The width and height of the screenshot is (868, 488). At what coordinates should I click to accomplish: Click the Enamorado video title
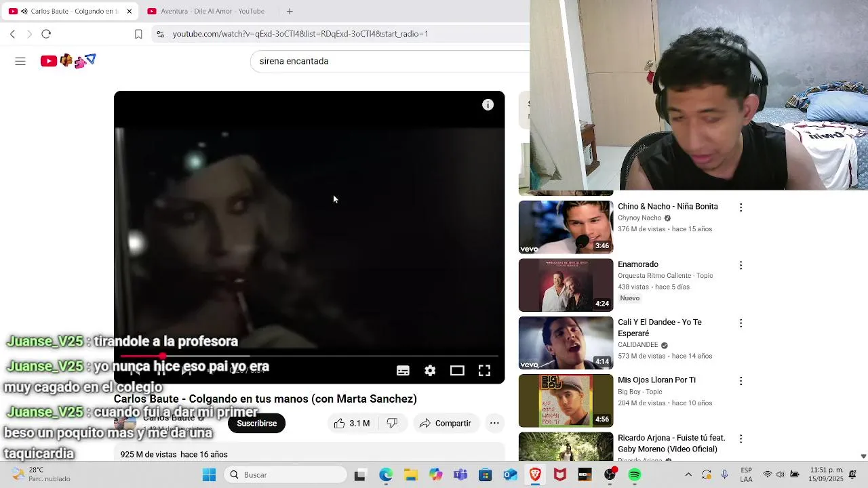638,264
